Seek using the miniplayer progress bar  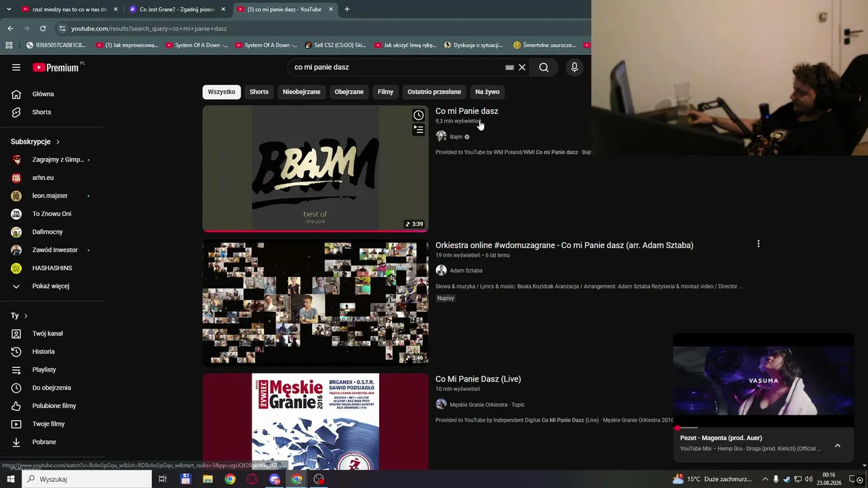tap(764, 428)
